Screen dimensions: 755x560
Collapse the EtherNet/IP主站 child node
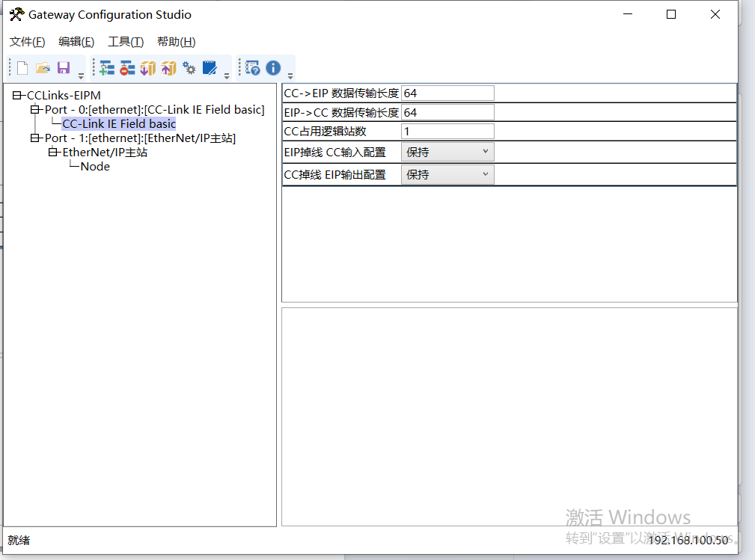tap(52, 153)
